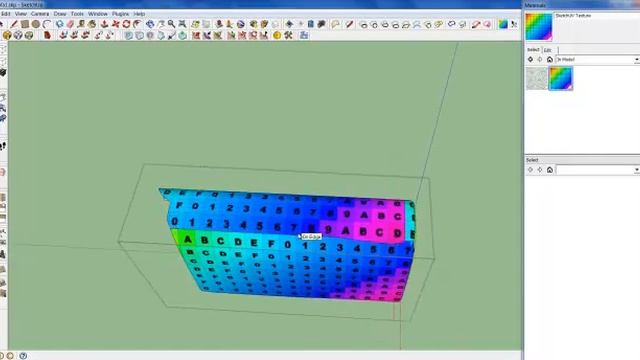Click the blue floppy disk toolbar icon

click(304, 36)
